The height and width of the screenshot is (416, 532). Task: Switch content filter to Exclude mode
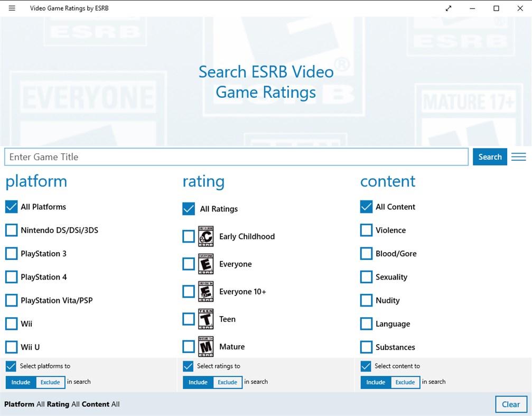click(406, 382)
